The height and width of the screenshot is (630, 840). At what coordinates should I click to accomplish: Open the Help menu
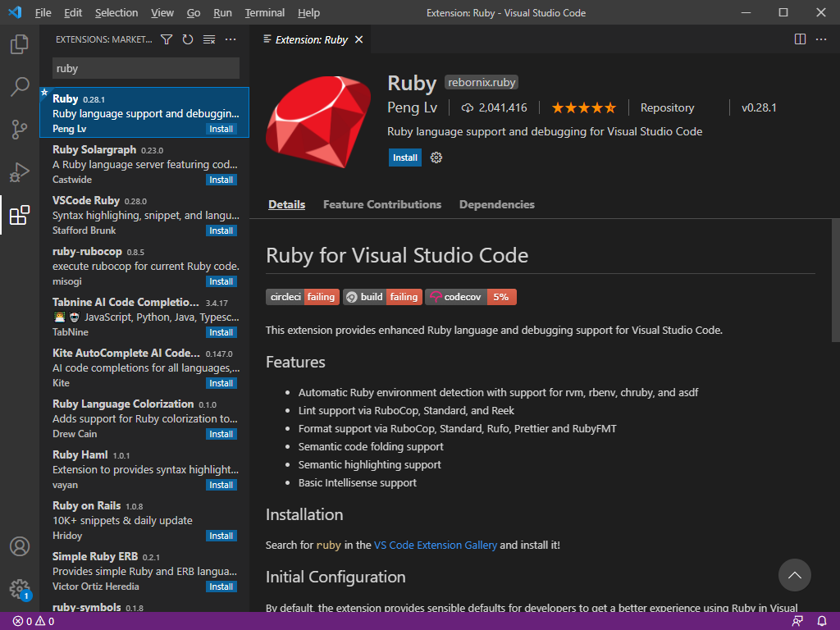pos(308,12)
